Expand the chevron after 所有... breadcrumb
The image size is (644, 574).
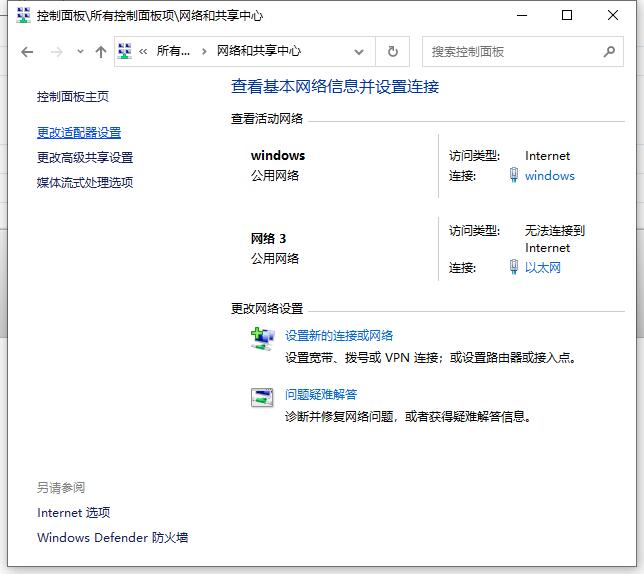tap(204, 52)
